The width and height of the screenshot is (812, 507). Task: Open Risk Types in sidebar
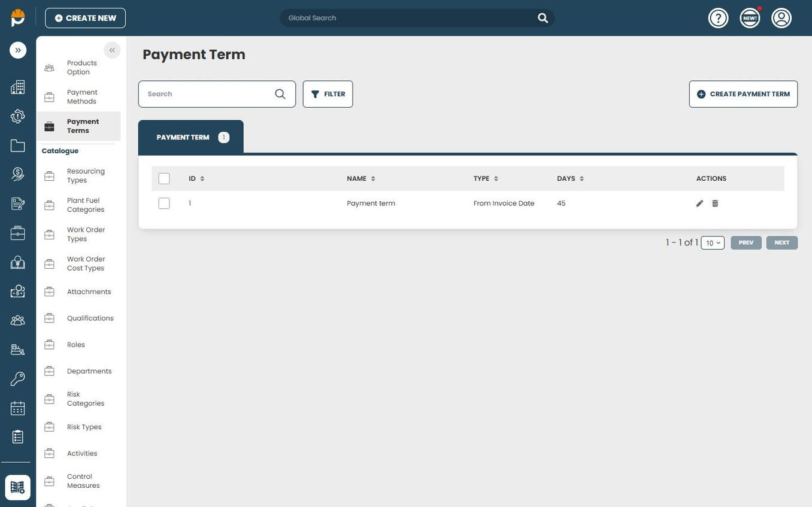click(x=78, y=427)
